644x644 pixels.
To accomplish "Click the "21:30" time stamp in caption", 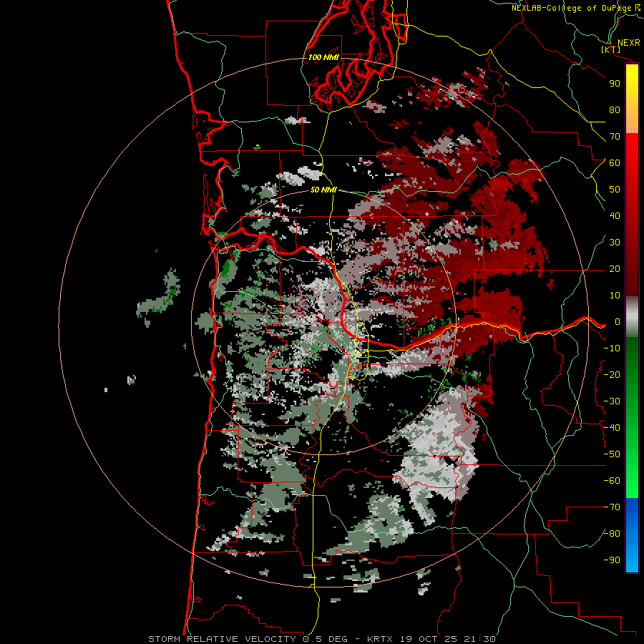I will (x=480, y=639).
